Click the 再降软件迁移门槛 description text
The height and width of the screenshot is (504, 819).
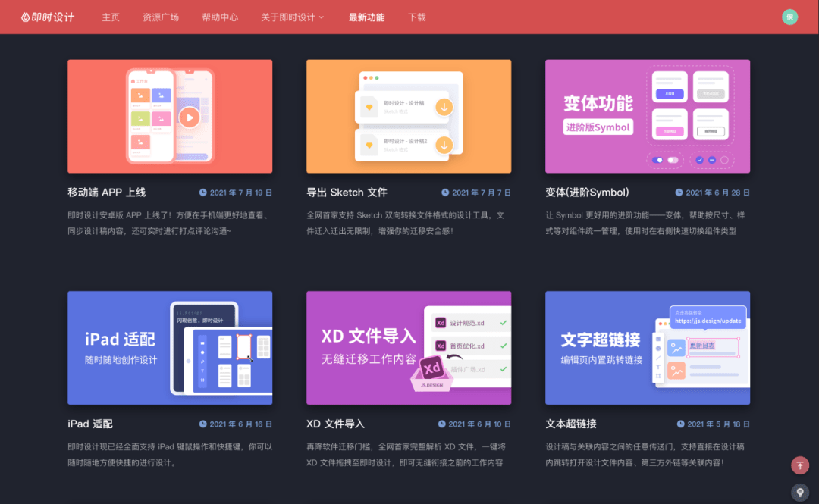coord(406,455)
